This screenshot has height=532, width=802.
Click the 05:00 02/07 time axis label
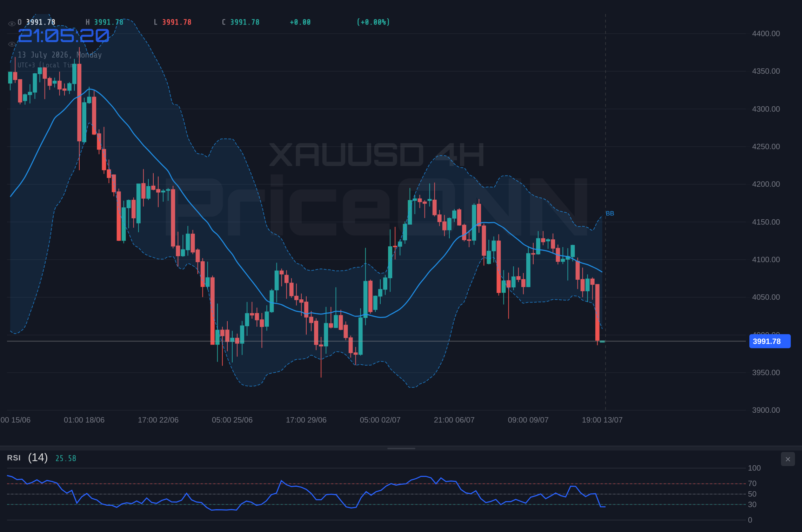[x=380, y=420]
